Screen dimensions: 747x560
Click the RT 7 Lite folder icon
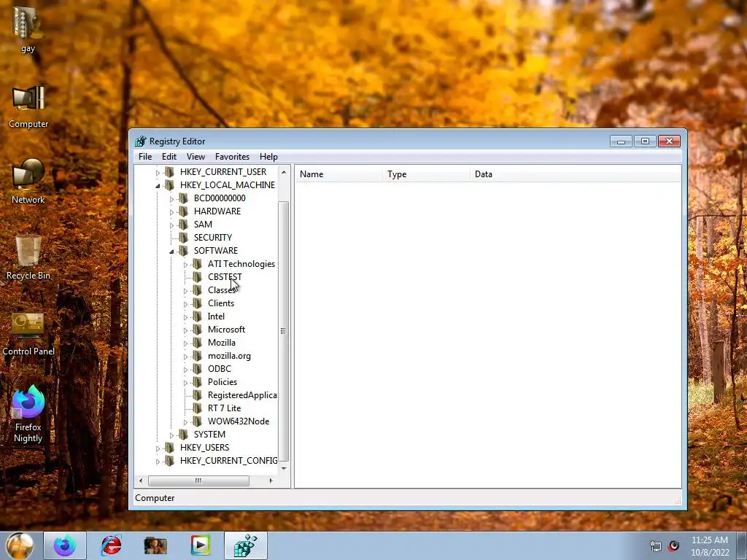point(197,408)
